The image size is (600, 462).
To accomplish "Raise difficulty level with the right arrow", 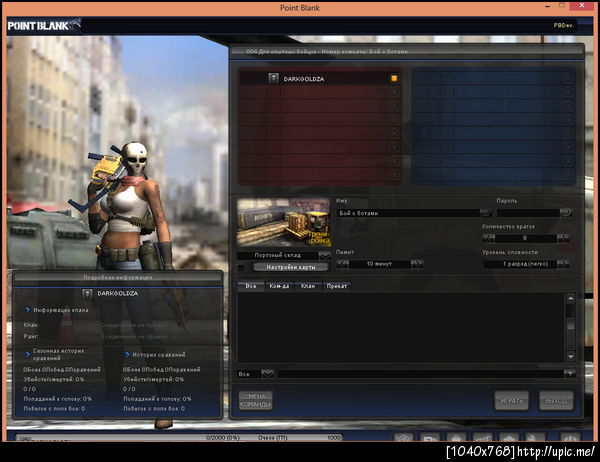I will (562, 264).
